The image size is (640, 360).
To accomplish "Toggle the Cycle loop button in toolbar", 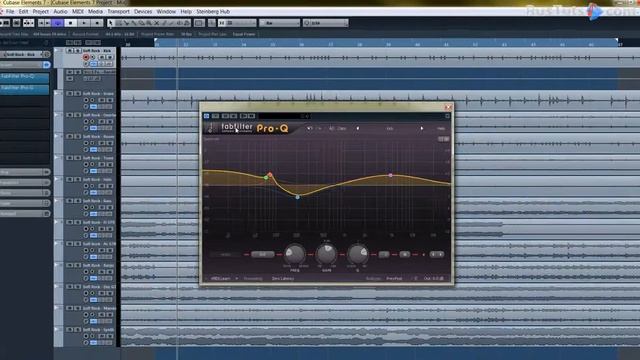I will point(58,23).
